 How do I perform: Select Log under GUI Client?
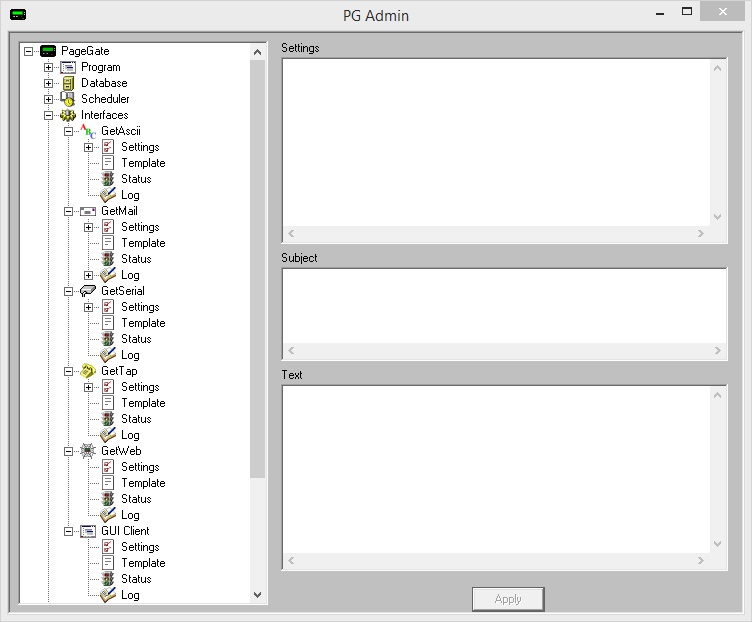[130, 595]
